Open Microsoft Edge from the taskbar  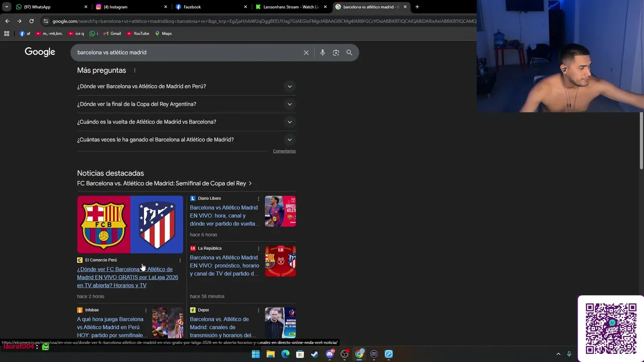(285, 354)
